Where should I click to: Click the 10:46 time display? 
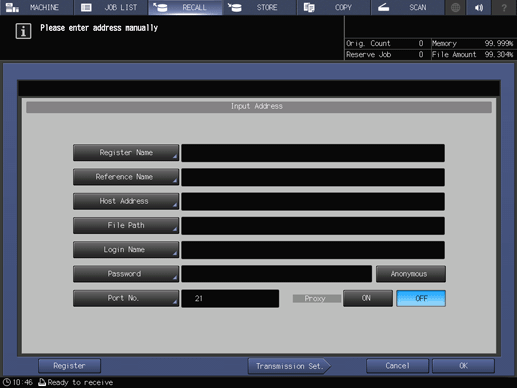tap(22, 382)
